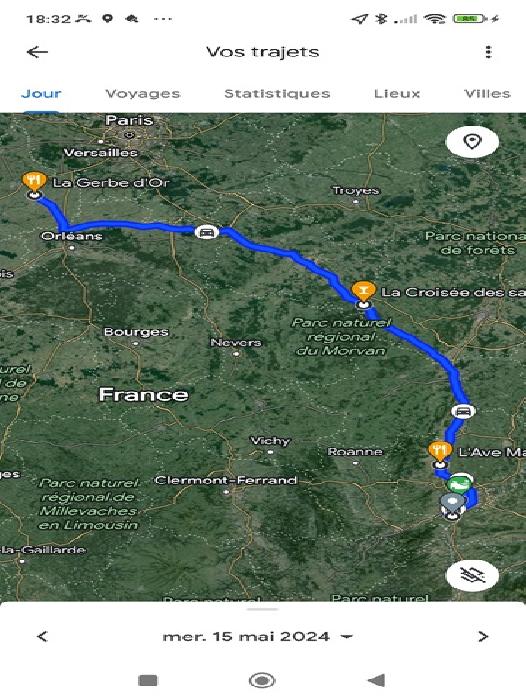Image resolution: width=526 pixels, height=700 pixels.
Task: Toggle the map layers button
Action: pos(472,576)
